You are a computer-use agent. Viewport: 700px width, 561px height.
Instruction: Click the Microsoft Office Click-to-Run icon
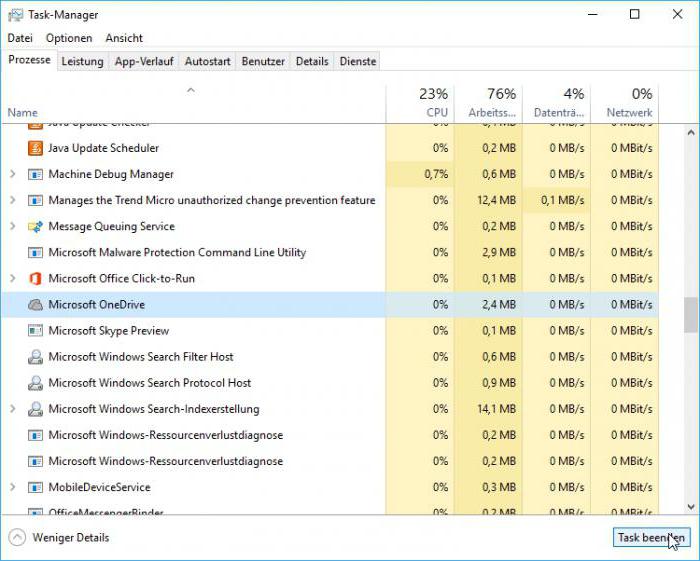pyautogui.click(x=35, y=278)
